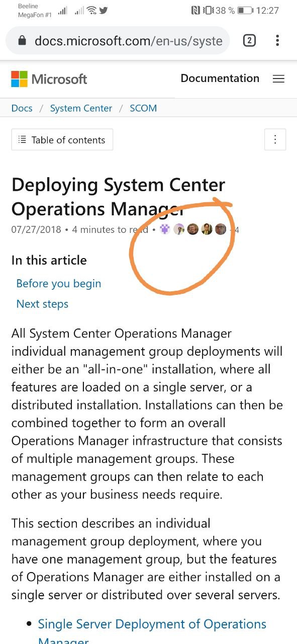
Task: Tap the 12:27 clock in the status bar
Action: (267, 10)
